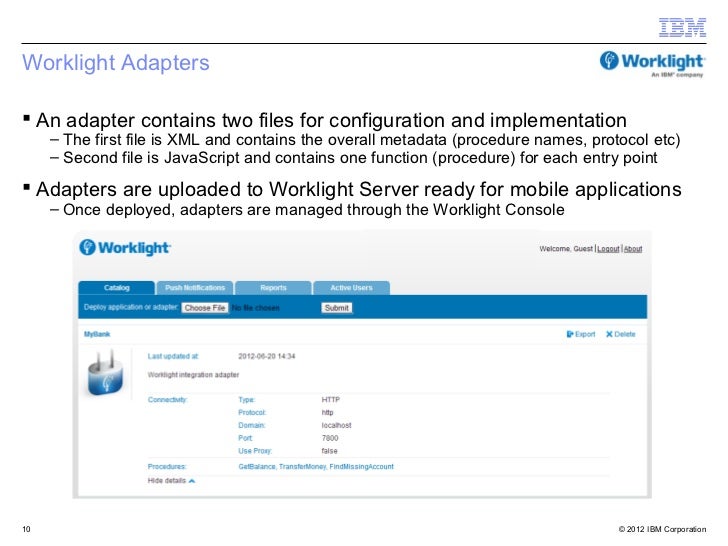Click Export for MyBank adapter
This screenshot has width=728, height=546.
tap(581, 334)
